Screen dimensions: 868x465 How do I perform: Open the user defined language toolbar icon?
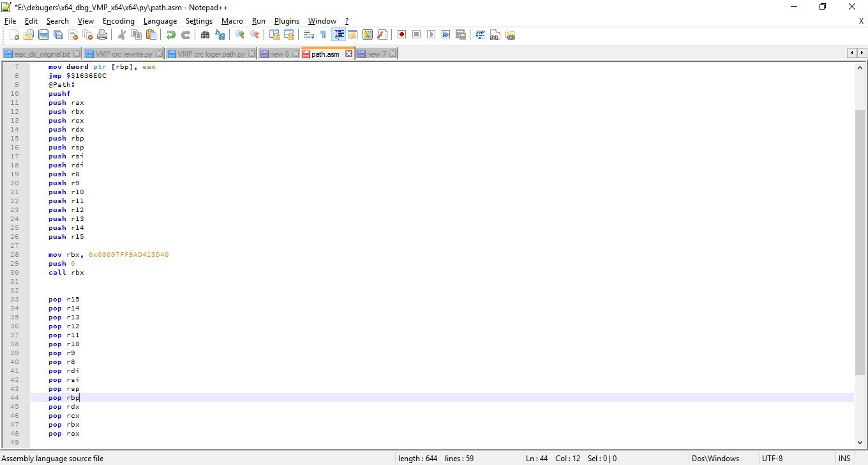pyautogui.click(x=353, y=35)
